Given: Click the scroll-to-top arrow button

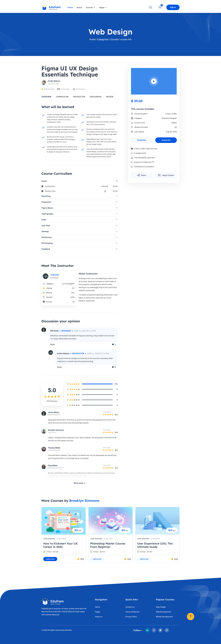Looking at the screenshot, I should (x=190, y=616).
